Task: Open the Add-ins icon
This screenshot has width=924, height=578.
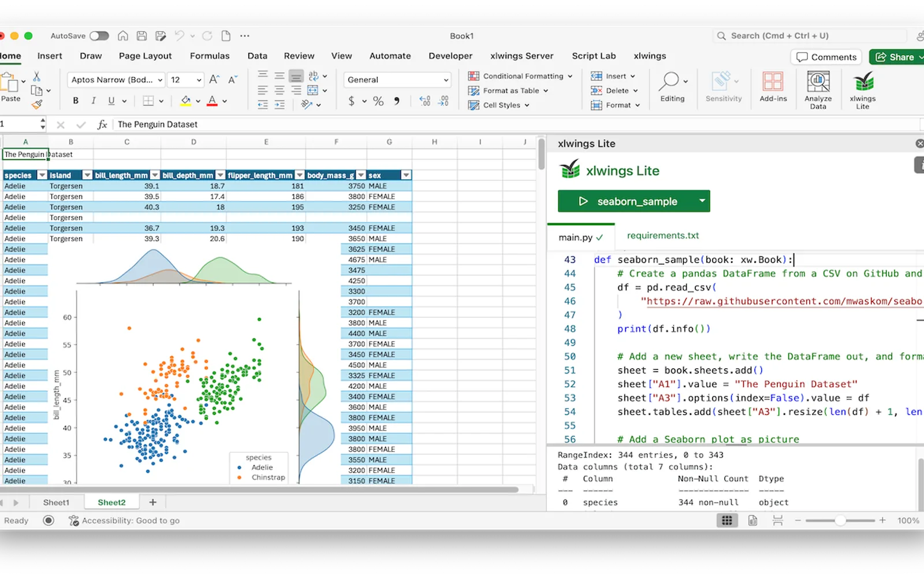Action: click(773, 87)
